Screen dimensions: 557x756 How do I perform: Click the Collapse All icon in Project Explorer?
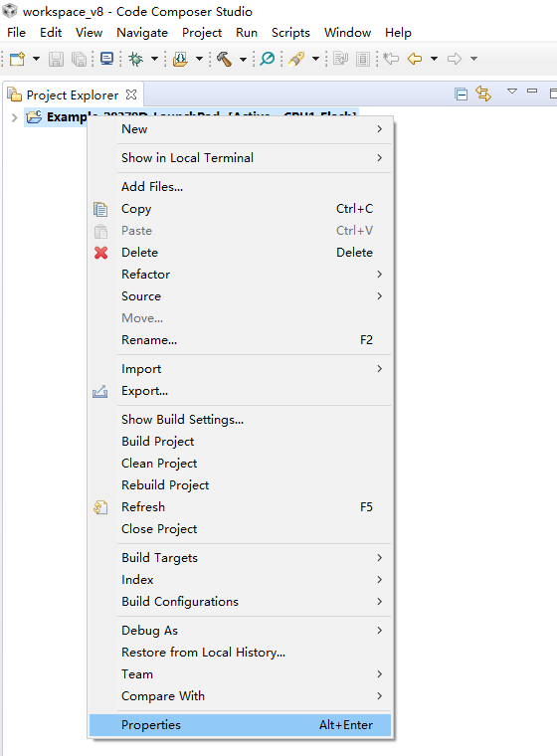coord(462,94)
